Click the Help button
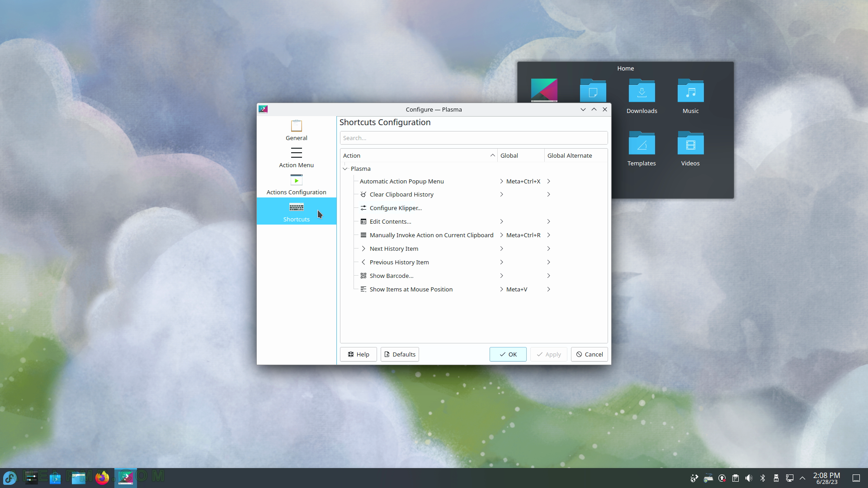 pos(358,354)
